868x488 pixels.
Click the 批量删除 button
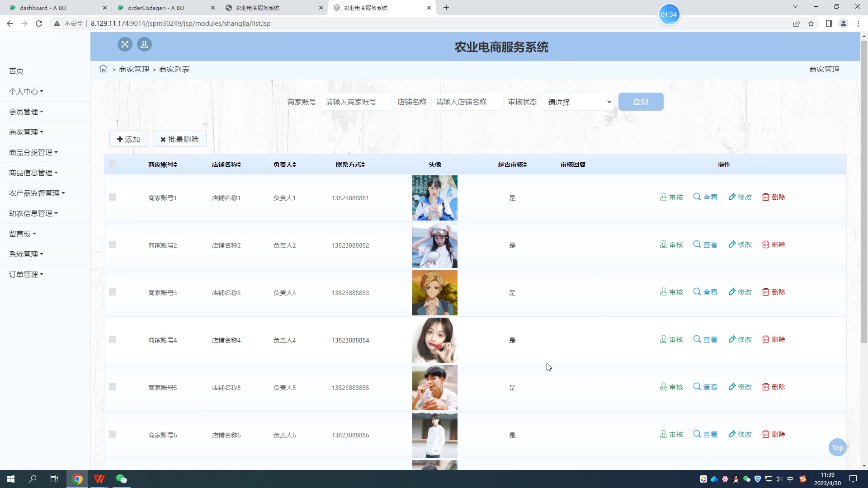tap(179, 139)
